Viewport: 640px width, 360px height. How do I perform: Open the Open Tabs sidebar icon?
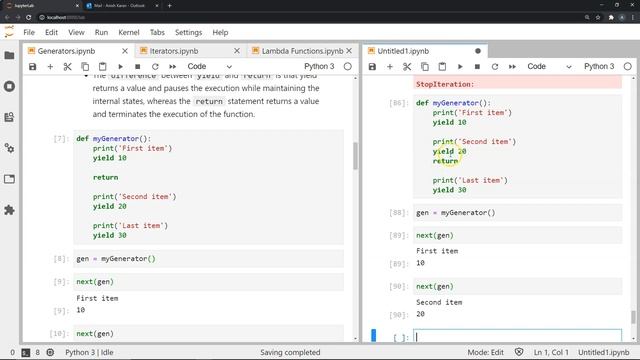point(9,179)
